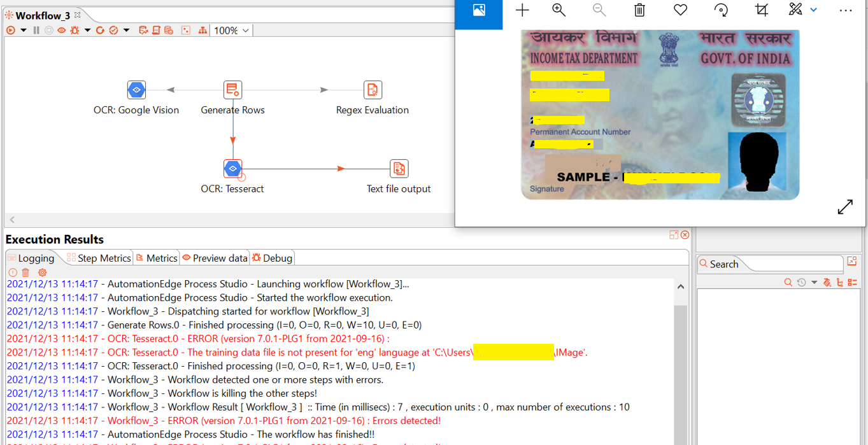Click the Tesseract training data error line
Image resolution: width=868 pixels, height=445 pixels.
click(297, 352)
